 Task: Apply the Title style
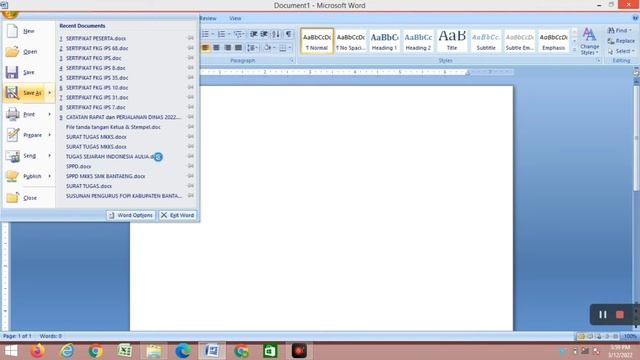coord(452,41)
